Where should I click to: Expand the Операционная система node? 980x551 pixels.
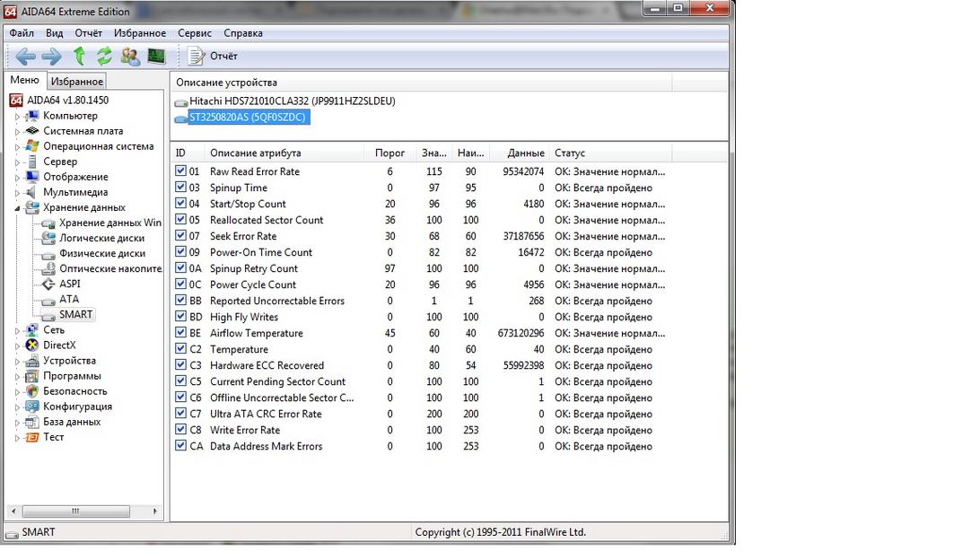coord(18,147)
